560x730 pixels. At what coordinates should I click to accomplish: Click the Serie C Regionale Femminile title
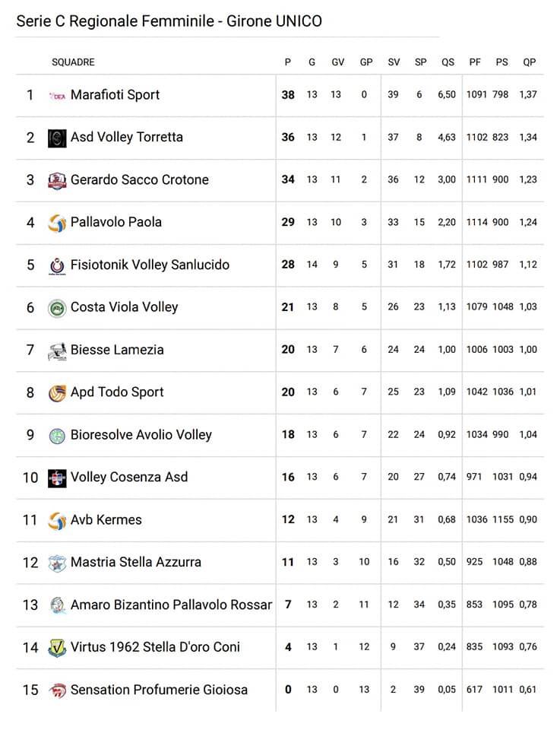click(169, 21)
